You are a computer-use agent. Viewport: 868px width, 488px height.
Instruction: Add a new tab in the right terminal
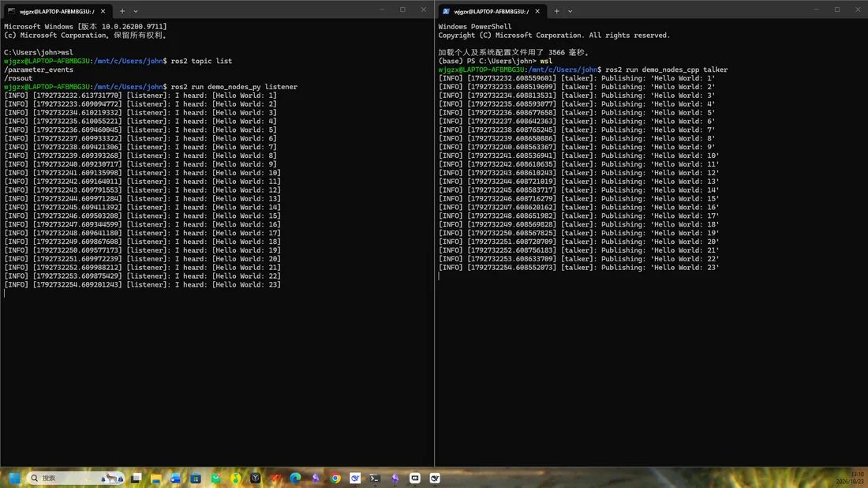click(556, 11)
